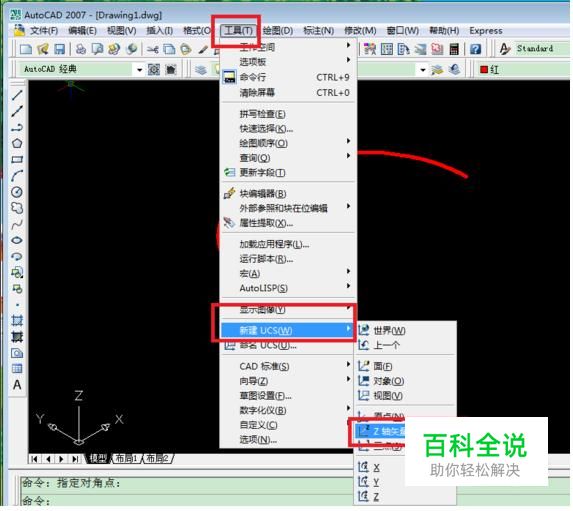Image resolution: width=573 pixels, height=511 pixels.
Task: Click the Cut scissors icon
Action: pyautogui.click(x=152, y=49)
